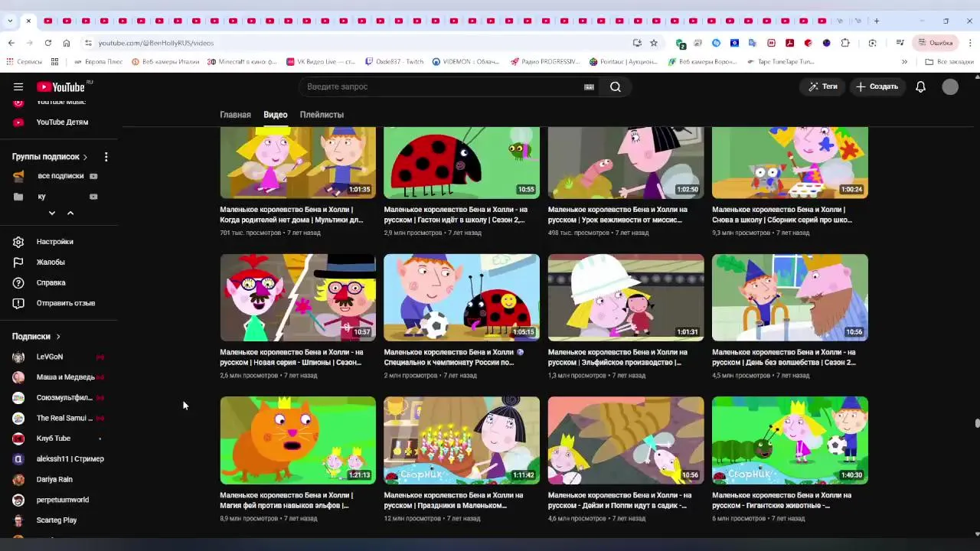Open a new browser tab with plus
The width and height of the screenshot is (980, 551).
pos(877,21)
